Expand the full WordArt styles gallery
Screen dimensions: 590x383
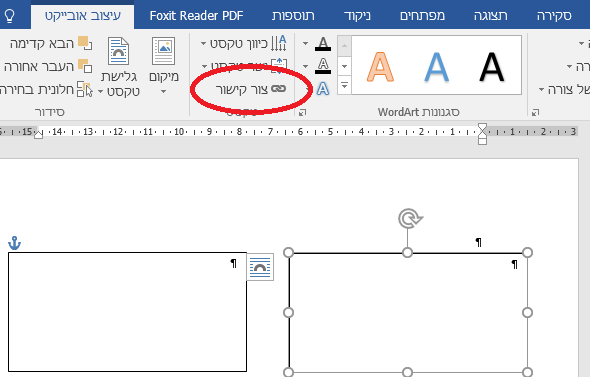[344, 85]
